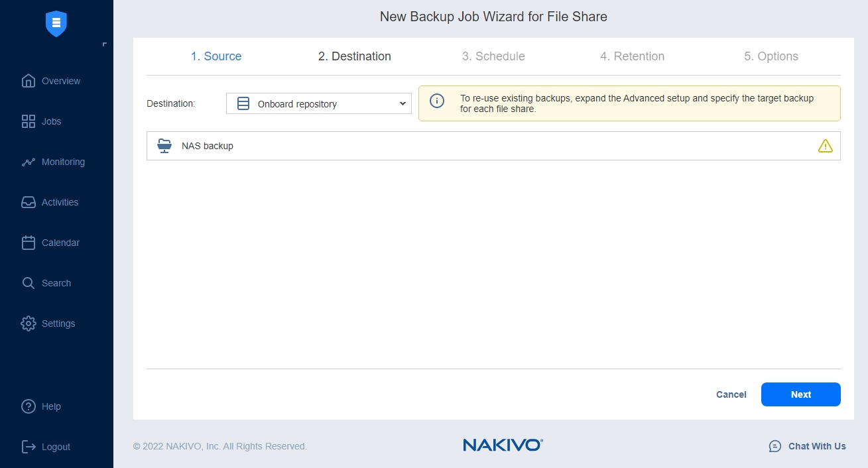The image size is (868, 468).
Task: Cancel the backup job wizard
Action: click(x=731, y=394)
